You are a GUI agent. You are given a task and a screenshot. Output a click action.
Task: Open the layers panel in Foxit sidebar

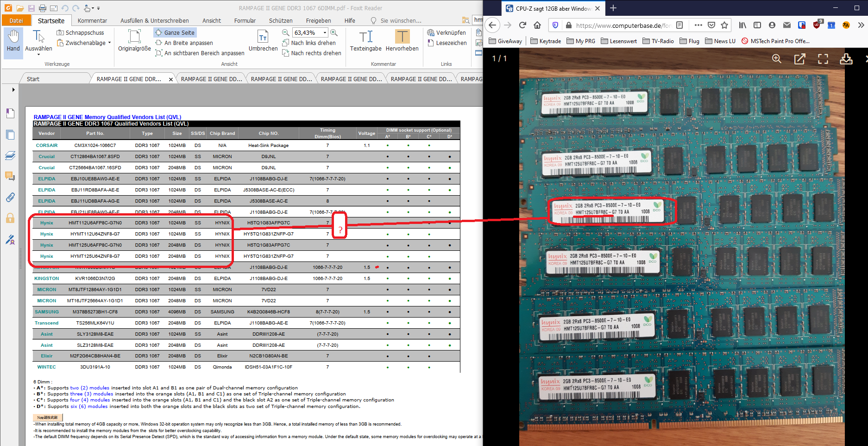click(10, 156)
